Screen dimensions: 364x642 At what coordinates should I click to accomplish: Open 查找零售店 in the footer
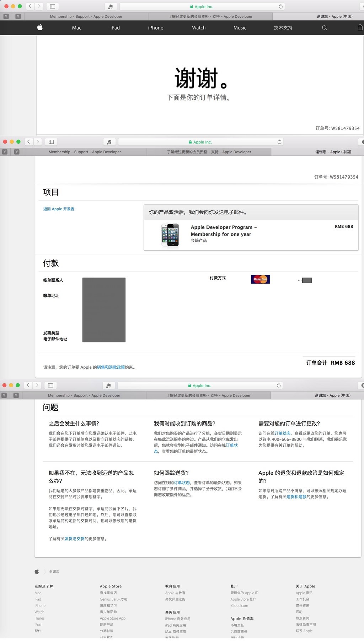(x=108, y=593)
